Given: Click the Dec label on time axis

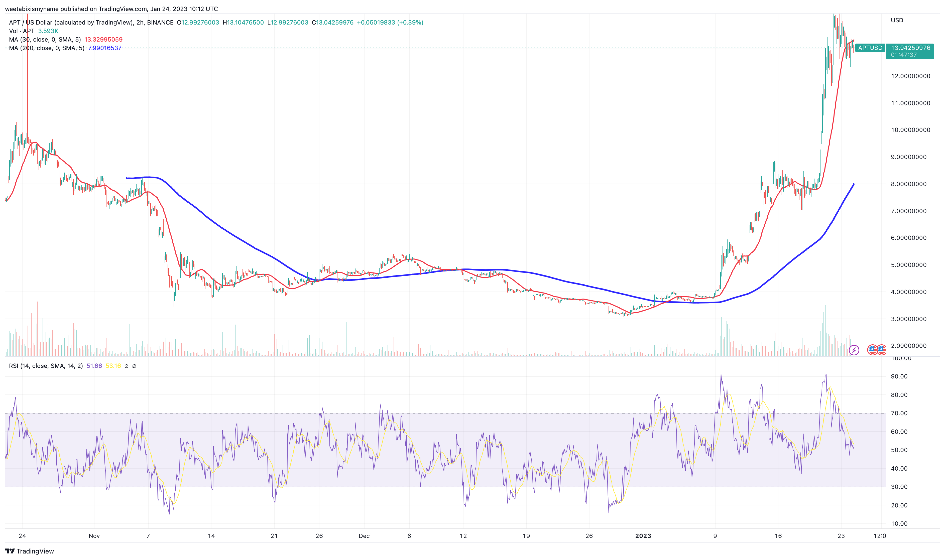Looking at the screenshot, I should pos(364,536).
